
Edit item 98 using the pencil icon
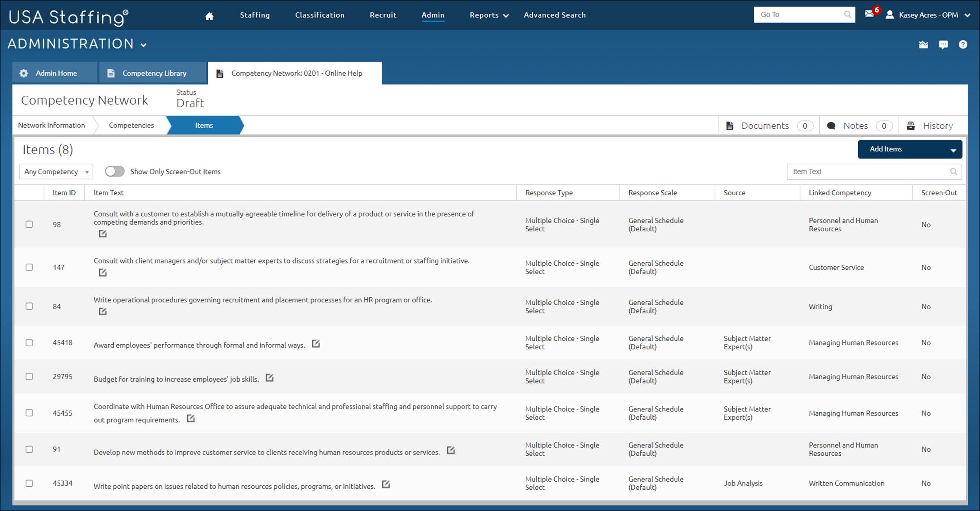(x=103, y=234)
